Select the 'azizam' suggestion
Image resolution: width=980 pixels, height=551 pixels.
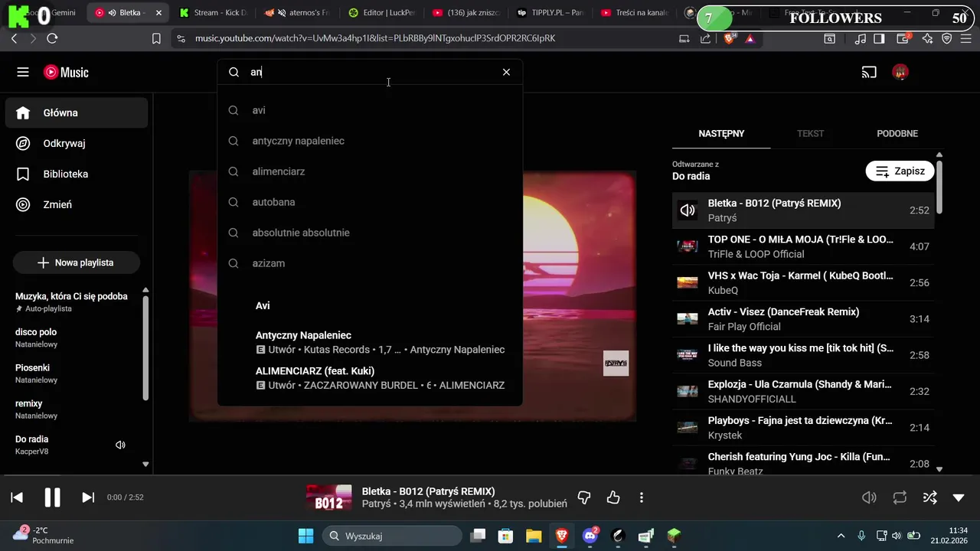(370, 263)
